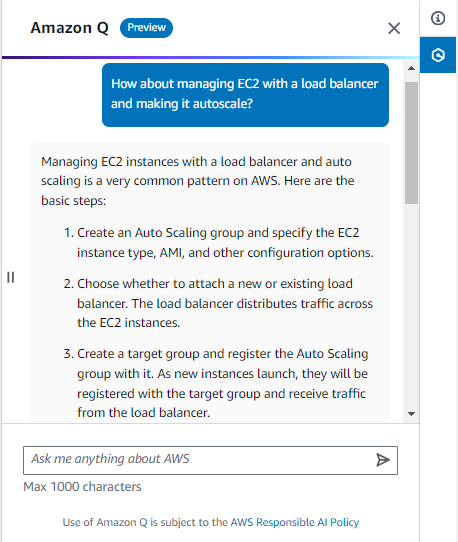Open the info panel icon
This screenshot has height=542, width=458.
tap(438, 18)
